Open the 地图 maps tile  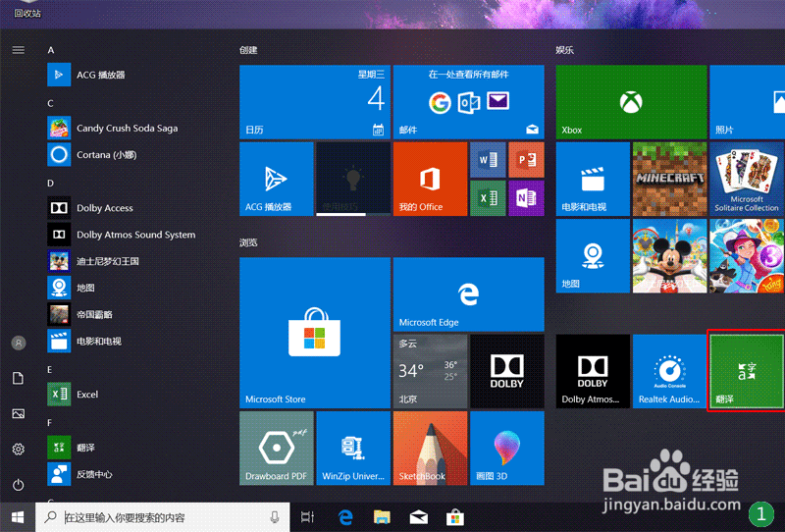593,256
